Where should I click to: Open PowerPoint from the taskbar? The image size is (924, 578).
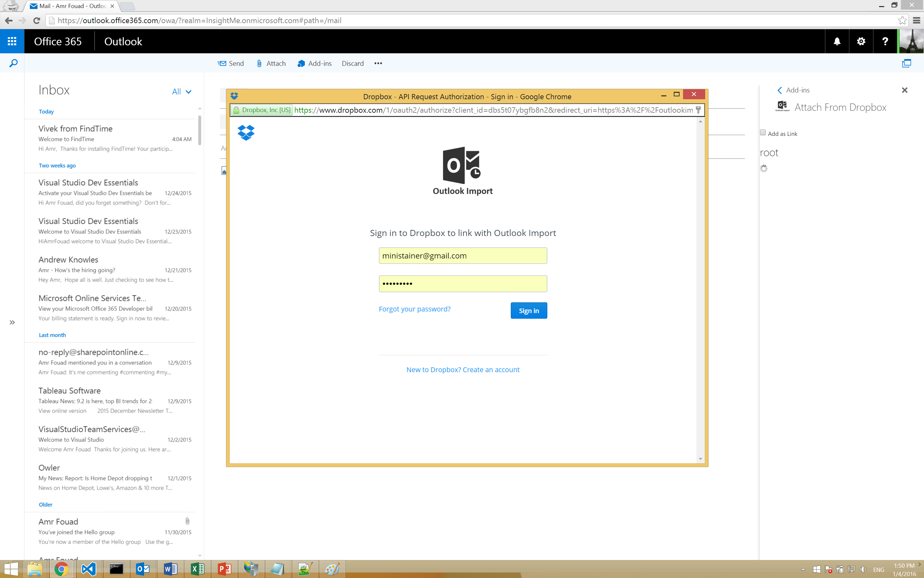coord(225,569)
